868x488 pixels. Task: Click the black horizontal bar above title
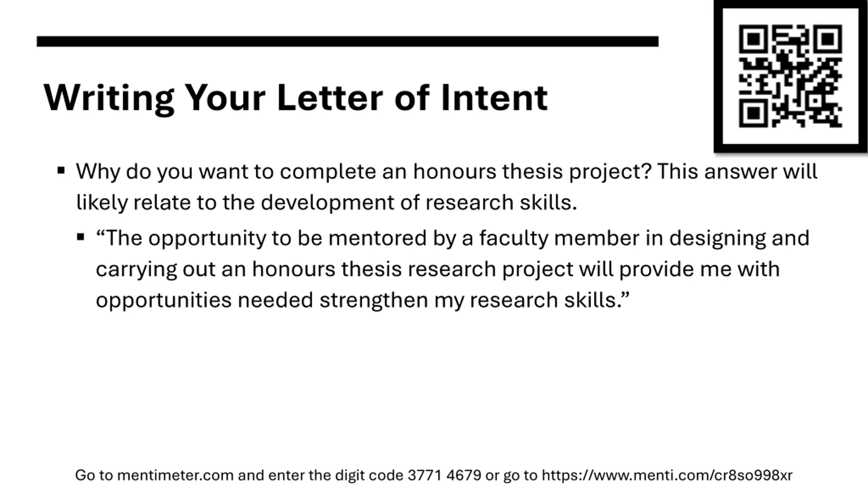tap(347, 41)
